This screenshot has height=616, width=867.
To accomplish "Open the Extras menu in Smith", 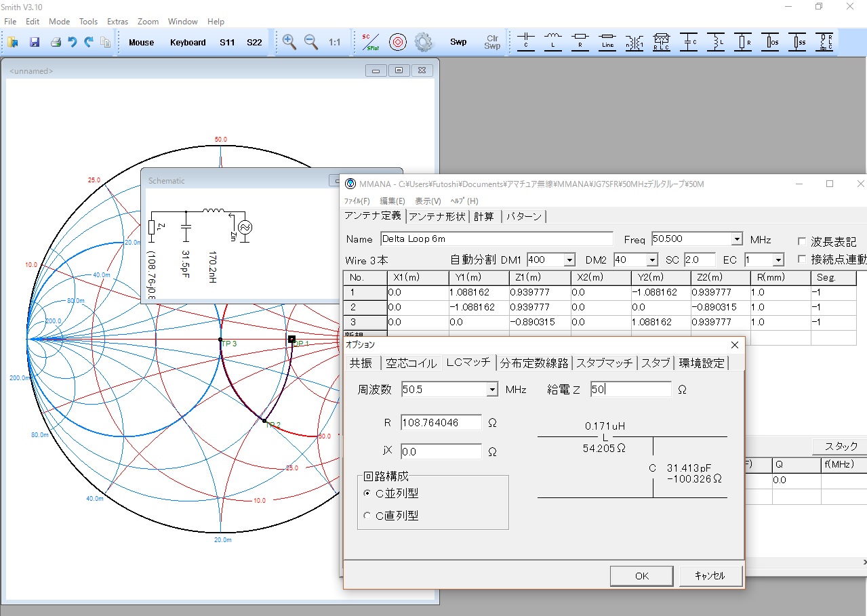I will (x=117, y=22).
